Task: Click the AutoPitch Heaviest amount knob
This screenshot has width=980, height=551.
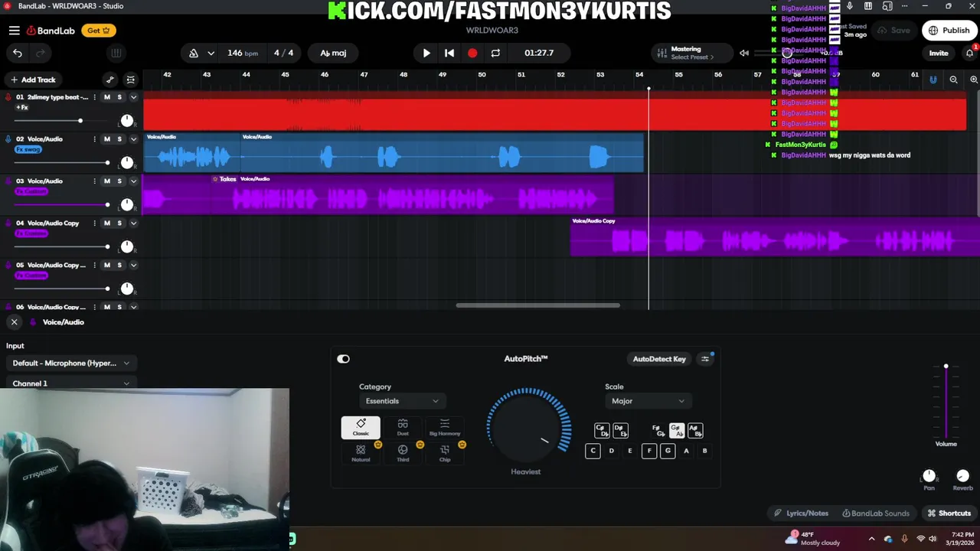Action: [529, 425]
